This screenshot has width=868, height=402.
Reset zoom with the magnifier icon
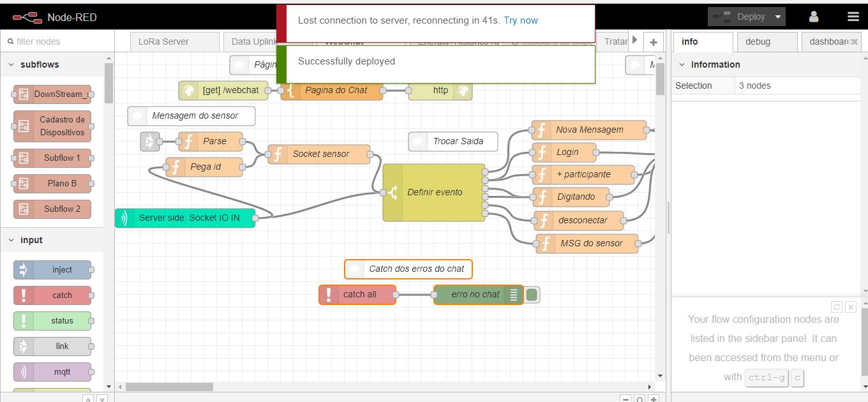(x=640, y=399)
